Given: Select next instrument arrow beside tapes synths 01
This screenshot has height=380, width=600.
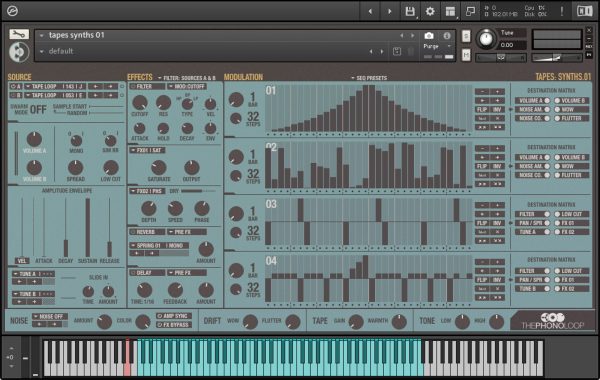Looking at the screenshot, I should coord(412,36).
